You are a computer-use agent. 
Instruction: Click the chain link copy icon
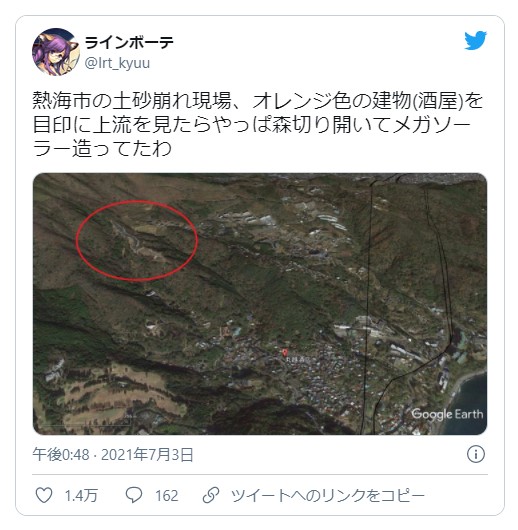pos(211,495)
